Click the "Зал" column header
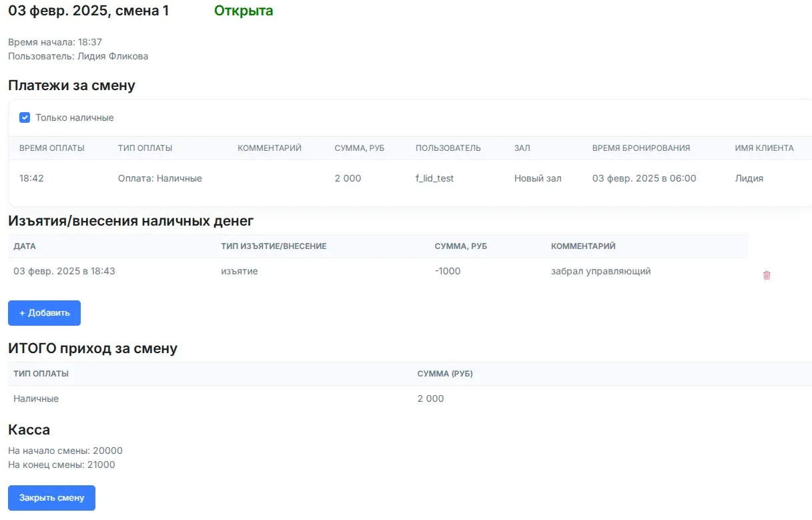This screenshot has height=520, width=812. [522, 148]
